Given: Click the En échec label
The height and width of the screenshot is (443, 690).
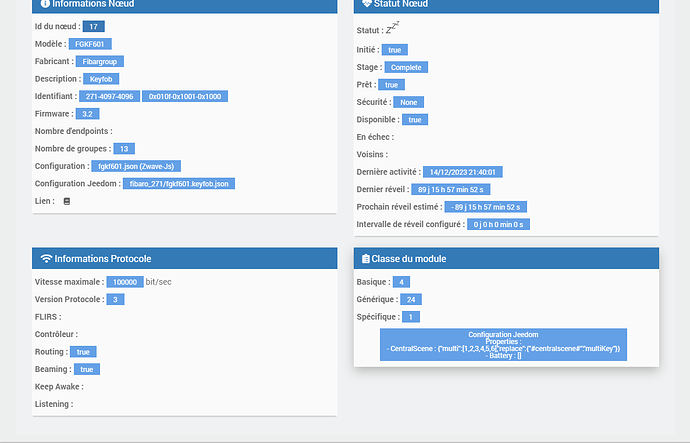Looking at the screenshot, I should 375,137.
